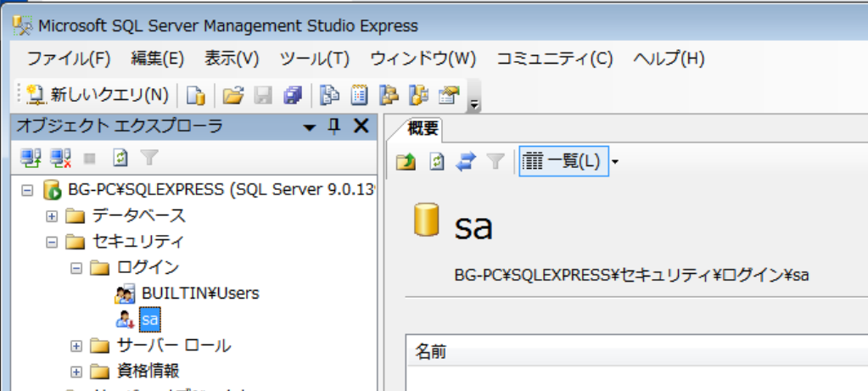Collapse the BG-PC¥SQLEXPRESS server node

coord(26,190)
